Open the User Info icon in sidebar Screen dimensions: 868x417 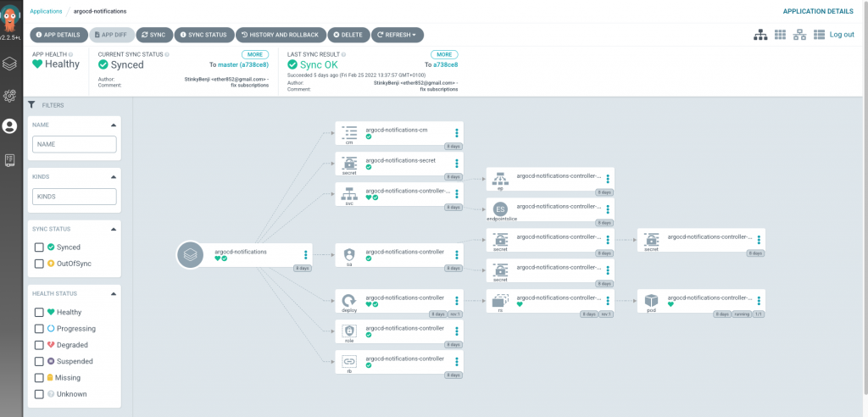[x=9, y=126]
